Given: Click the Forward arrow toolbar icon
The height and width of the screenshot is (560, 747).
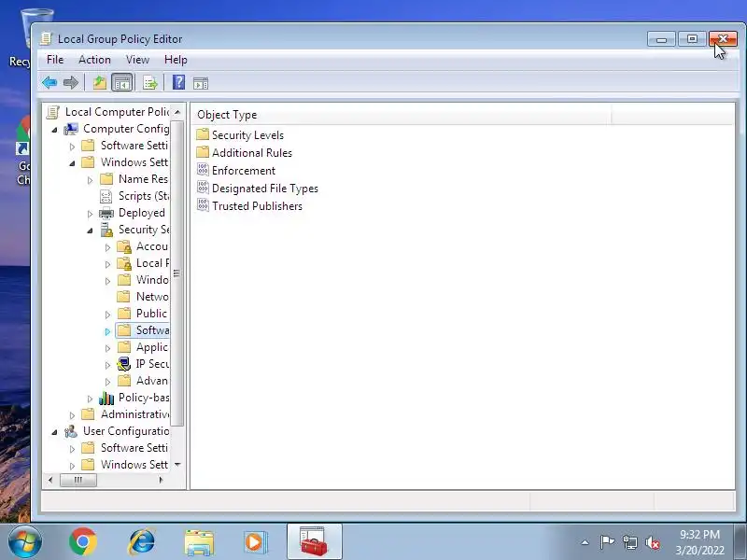Looking at the screenshot, I should pyautogui.click(x=71, y=83).
